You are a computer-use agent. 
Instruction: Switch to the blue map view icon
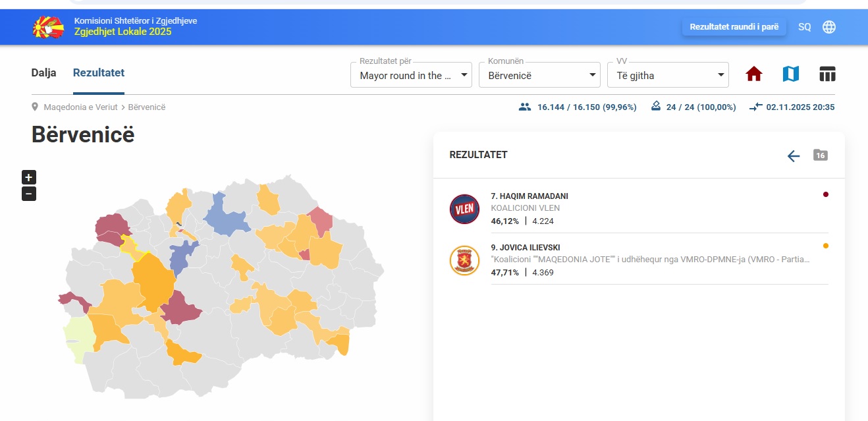click(790, 74)
